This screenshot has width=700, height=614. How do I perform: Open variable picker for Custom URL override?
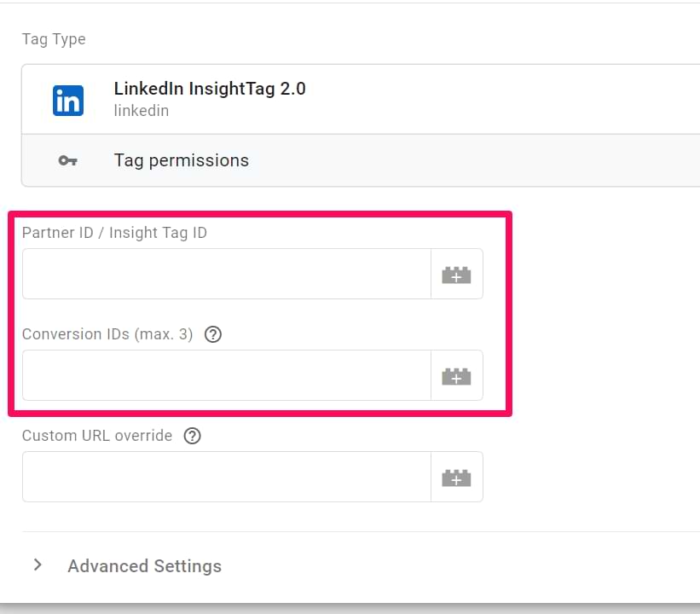click(x=457, y=477)
